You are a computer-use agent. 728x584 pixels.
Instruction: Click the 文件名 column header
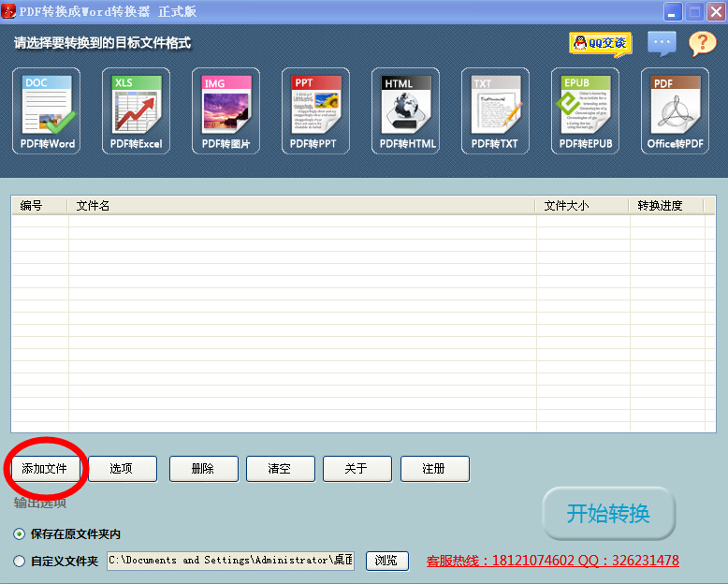[x=301, y=205]
